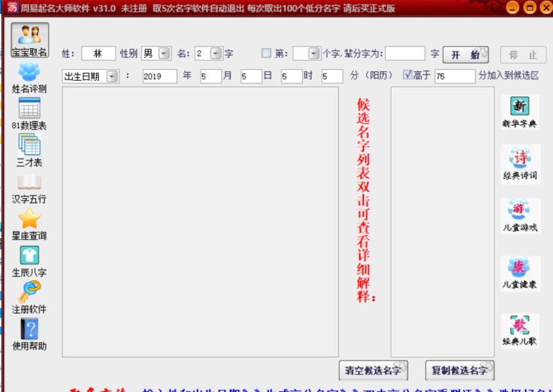Open 新华字典 dictionary icon
Screen dimensions: 553x392
(x=520, y=112)
